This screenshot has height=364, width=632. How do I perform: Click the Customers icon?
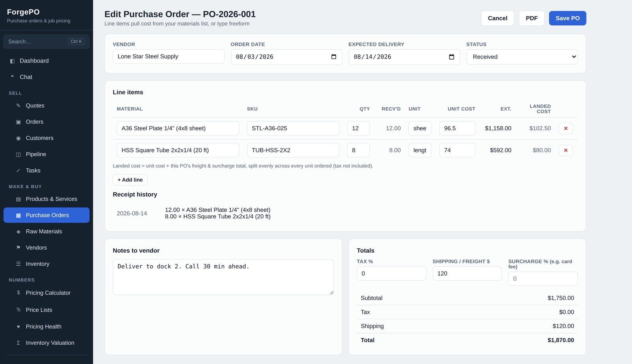18,138
